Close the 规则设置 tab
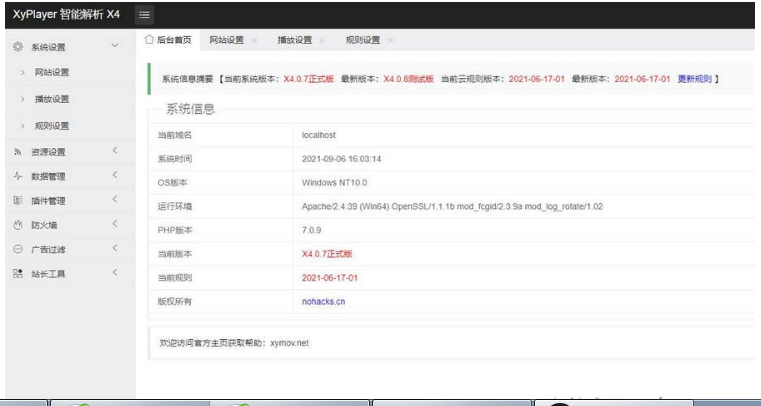Image resolution: width=761 pixels, height=406 pixels. click(x=390, y=41)
